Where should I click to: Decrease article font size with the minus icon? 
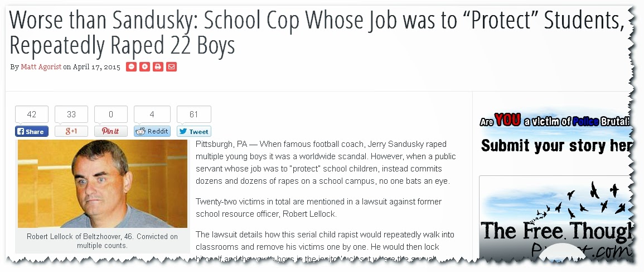(x=131, y=66)
